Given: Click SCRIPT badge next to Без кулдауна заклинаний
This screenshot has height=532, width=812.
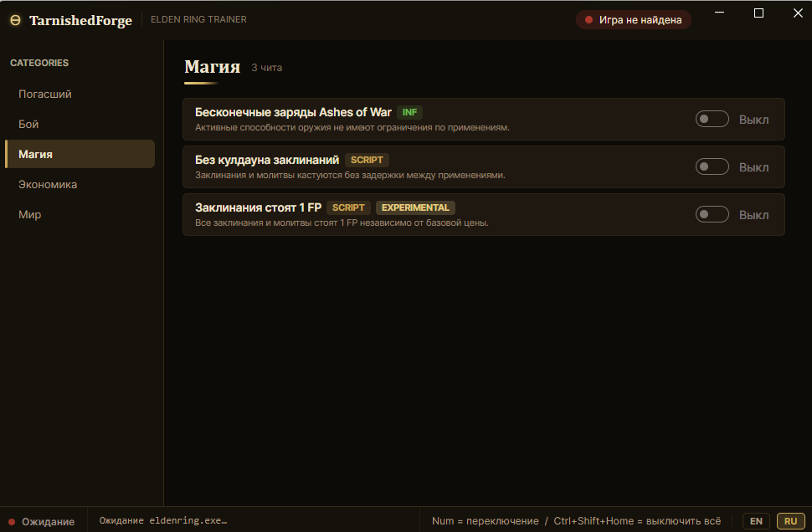Looking at the screenshot, I should pos(367,160).
